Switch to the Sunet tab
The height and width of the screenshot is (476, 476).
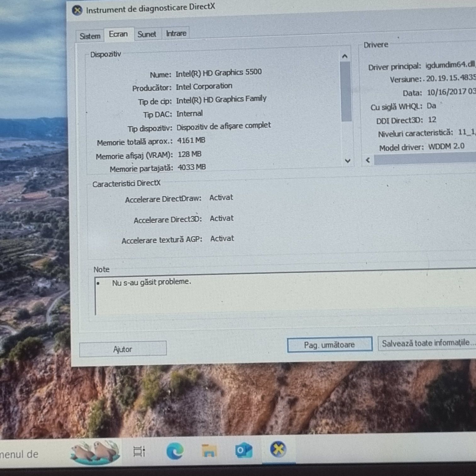(x=147, y=34)
